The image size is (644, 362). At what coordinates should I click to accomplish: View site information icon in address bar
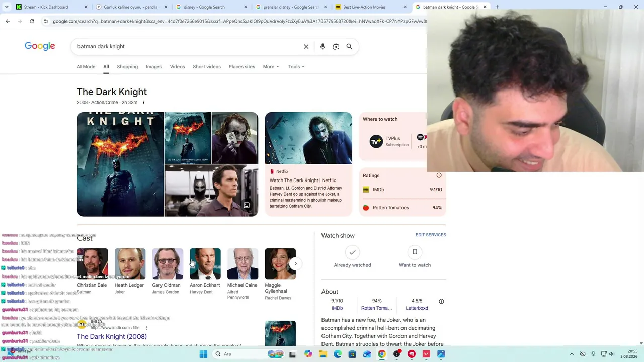pos(46,21)
